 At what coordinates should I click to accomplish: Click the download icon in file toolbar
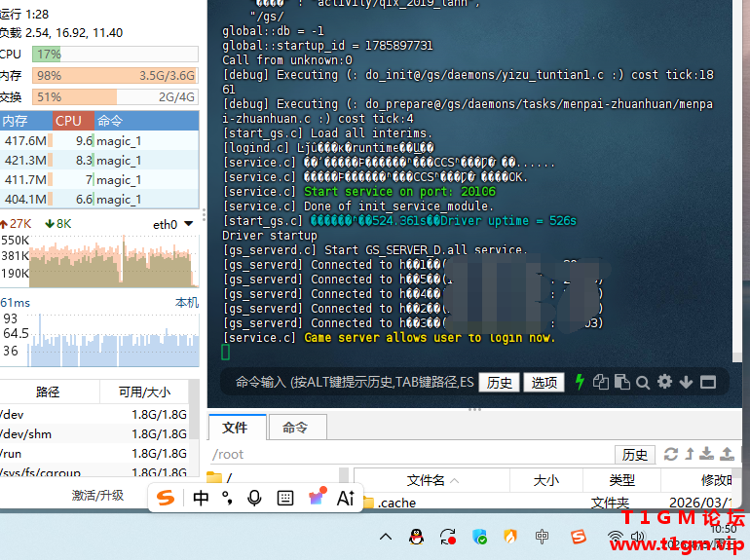coord(706,453)
